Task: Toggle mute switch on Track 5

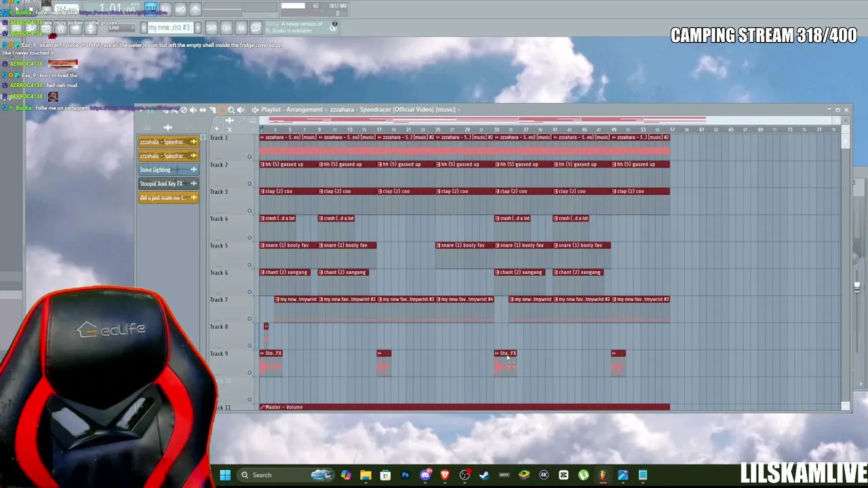Action: 250,265
